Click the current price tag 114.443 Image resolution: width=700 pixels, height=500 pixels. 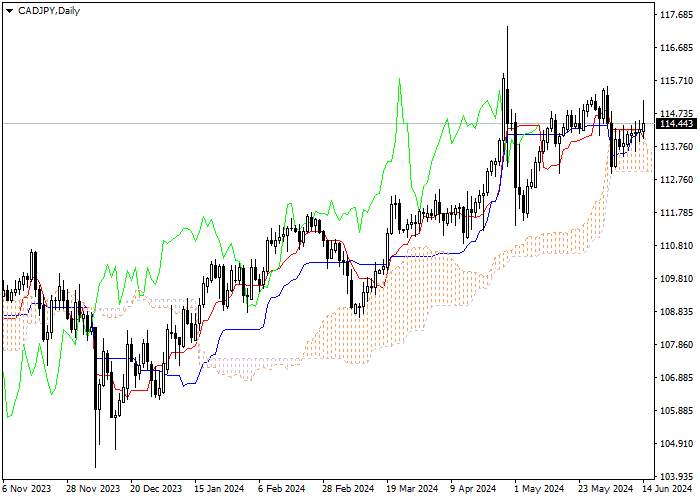tap(676, 124)
